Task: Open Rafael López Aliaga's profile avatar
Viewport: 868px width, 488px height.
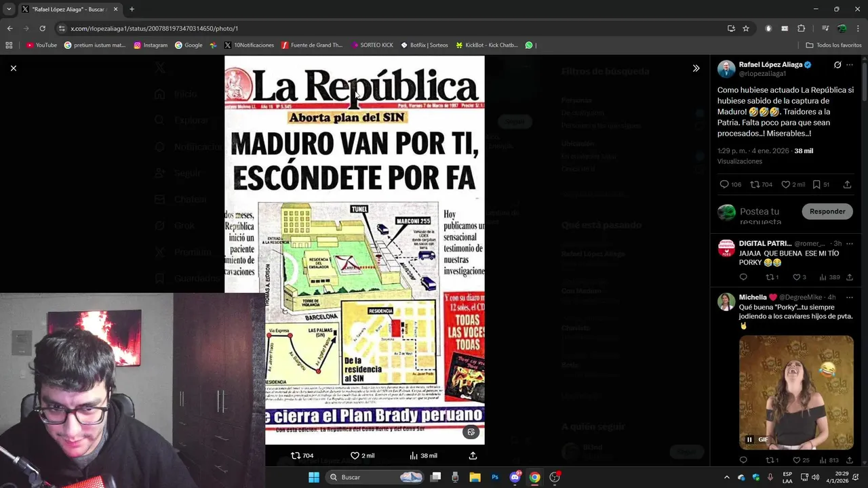Action: pyautogui.click(x=726, y=68)
